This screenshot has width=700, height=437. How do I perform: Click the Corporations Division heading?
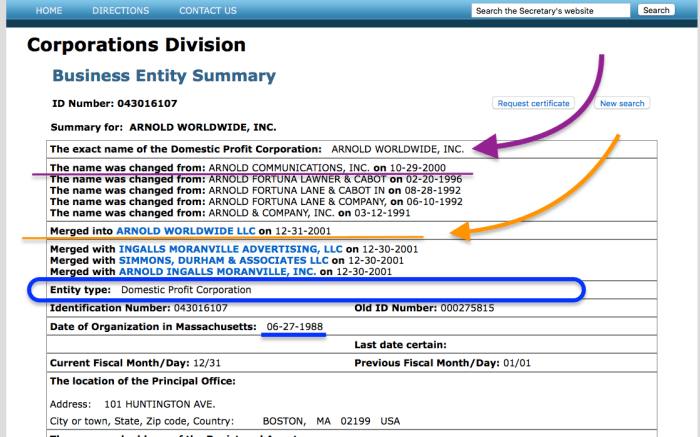(x=135, y=45)
